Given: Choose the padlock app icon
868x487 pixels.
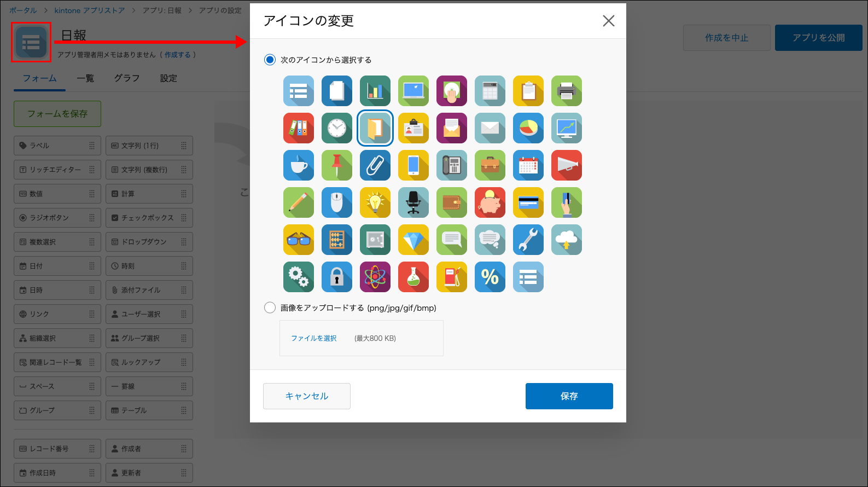Looking at the screenshot, I should (337, 277).
